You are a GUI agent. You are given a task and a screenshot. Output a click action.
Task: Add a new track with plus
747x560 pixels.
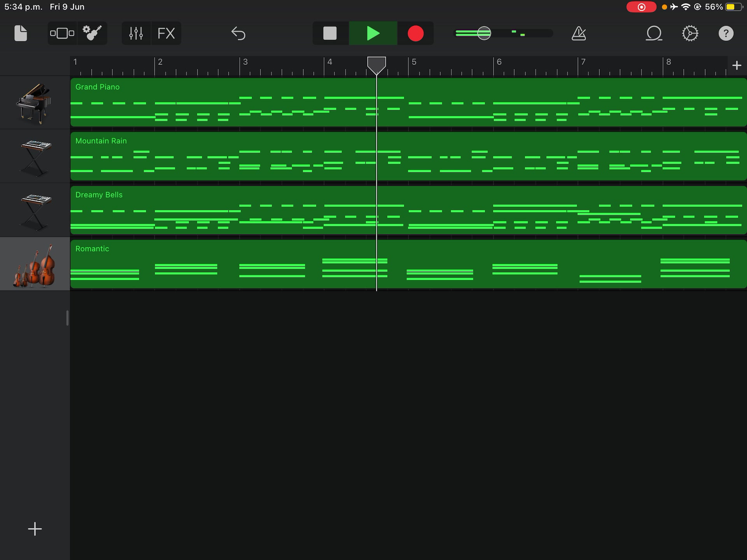click(x=35, y=529)
